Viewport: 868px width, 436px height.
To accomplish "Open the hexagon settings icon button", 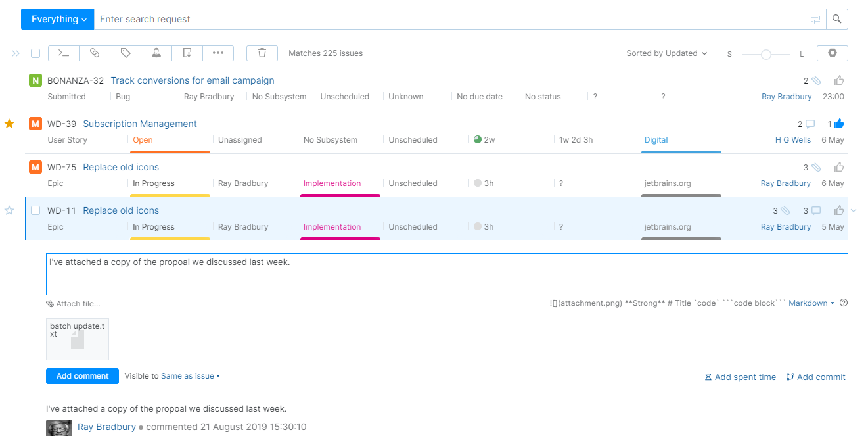I will tap(832, 53).
